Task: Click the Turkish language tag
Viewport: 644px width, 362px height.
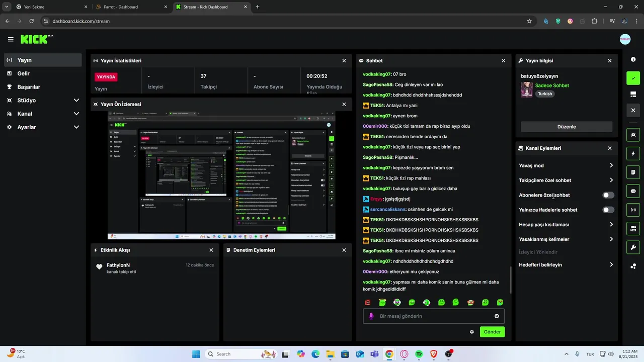Action: point(545,94)
